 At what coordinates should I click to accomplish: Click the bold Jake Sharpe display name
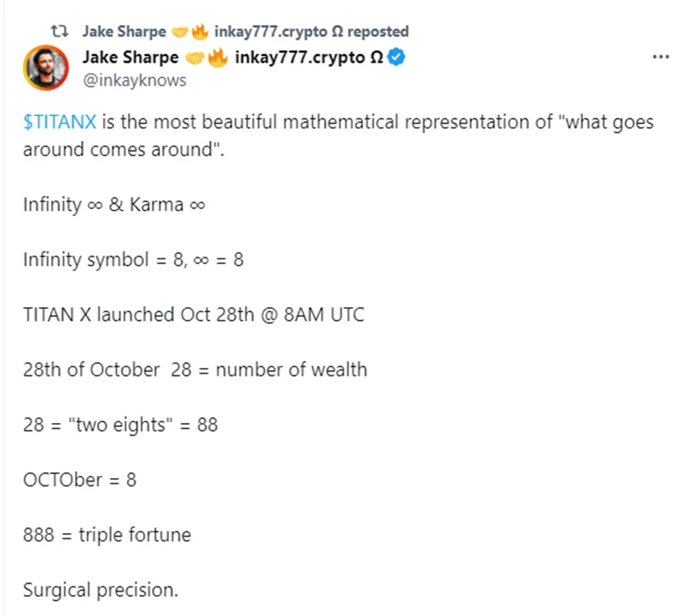click(131, 57)
